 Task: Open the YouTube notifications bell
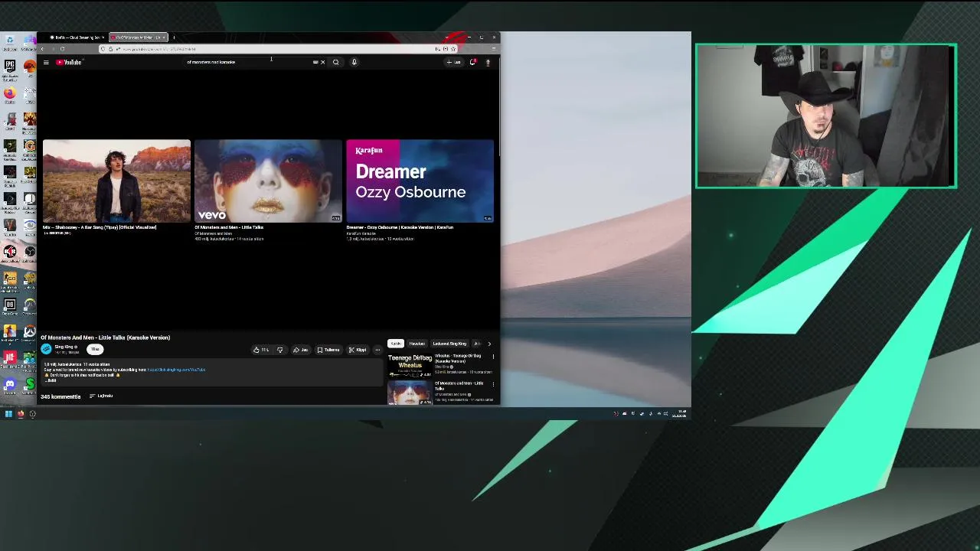(x=472, y=62)
